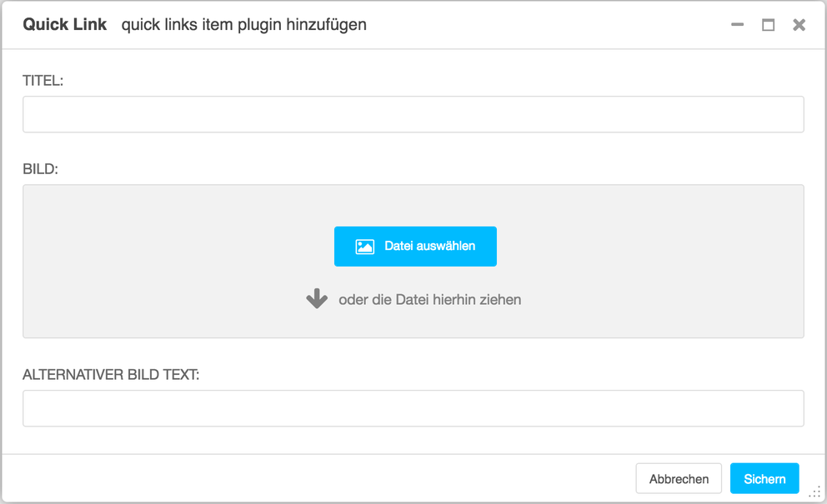Click the text 'quick links item plugin hinzufügen'
The image size is (827, 504).
[243, 25]
